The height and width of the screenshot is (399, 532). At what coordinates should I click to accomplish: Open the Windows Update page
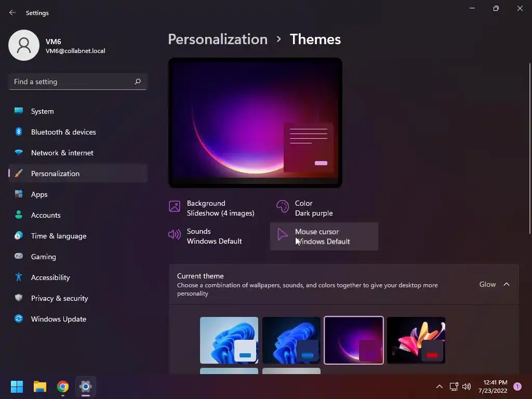click(x=78, y=318)
